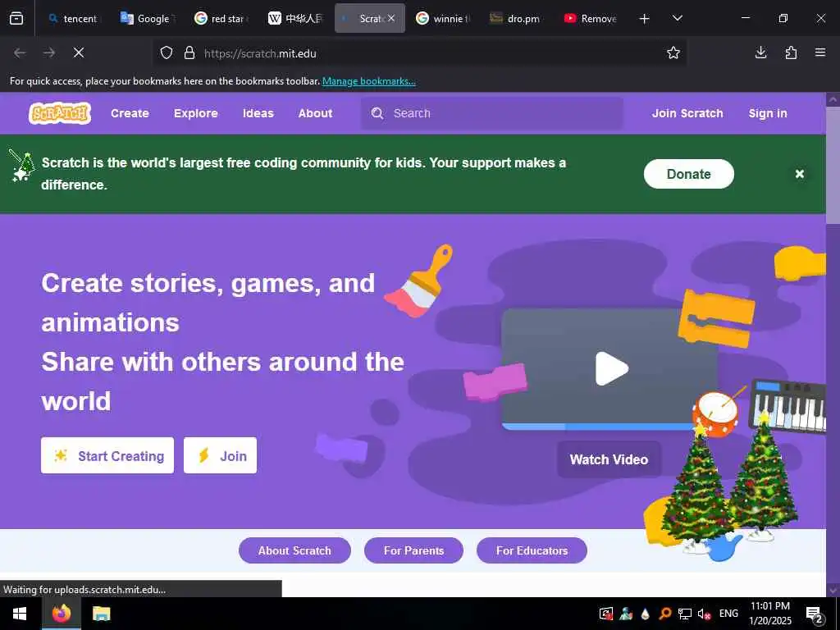Click the About Scratch pill button
This screenshot has height=630, width=840.
click(294, 550)
